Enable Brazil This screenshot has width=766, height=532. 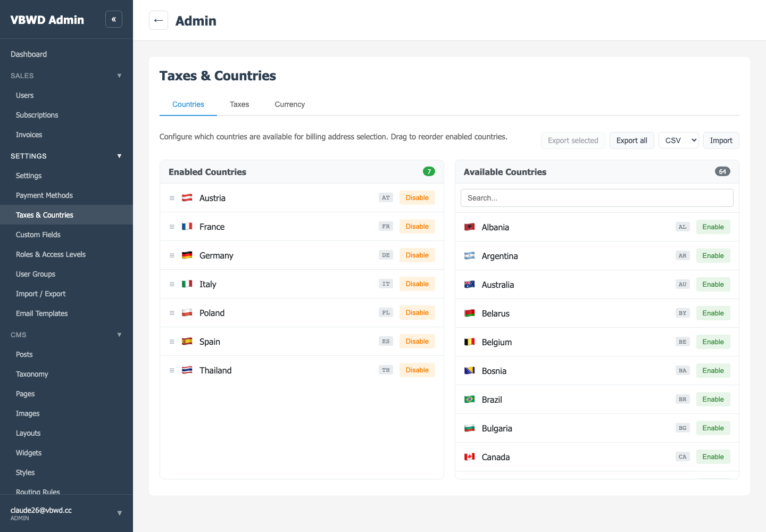click(713, 400)
